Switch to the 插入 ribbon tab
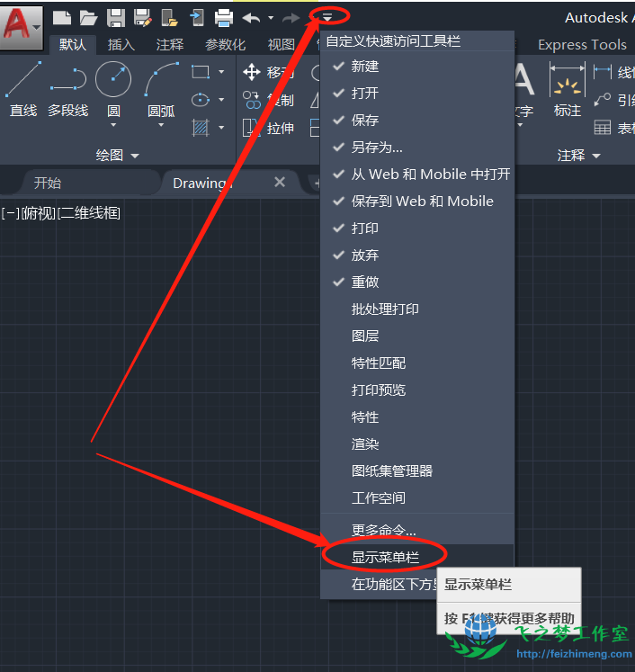The height and width of the screenshot is (672, 635). click(121, 44)
